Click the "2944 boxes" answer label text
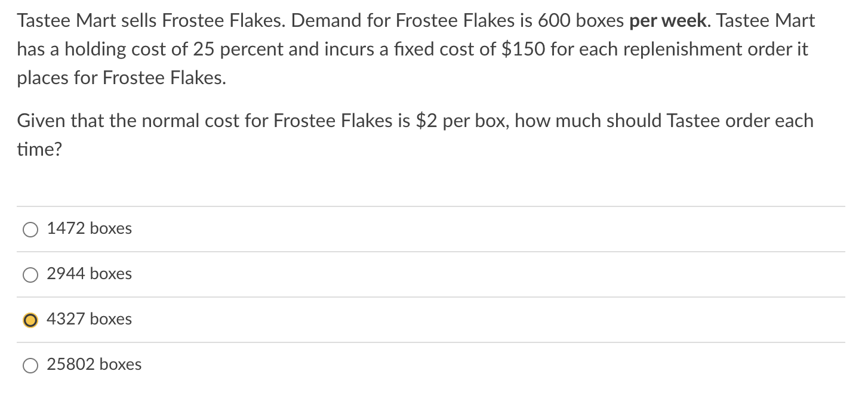This screenshot has width=868, height=408. [89, 274]
